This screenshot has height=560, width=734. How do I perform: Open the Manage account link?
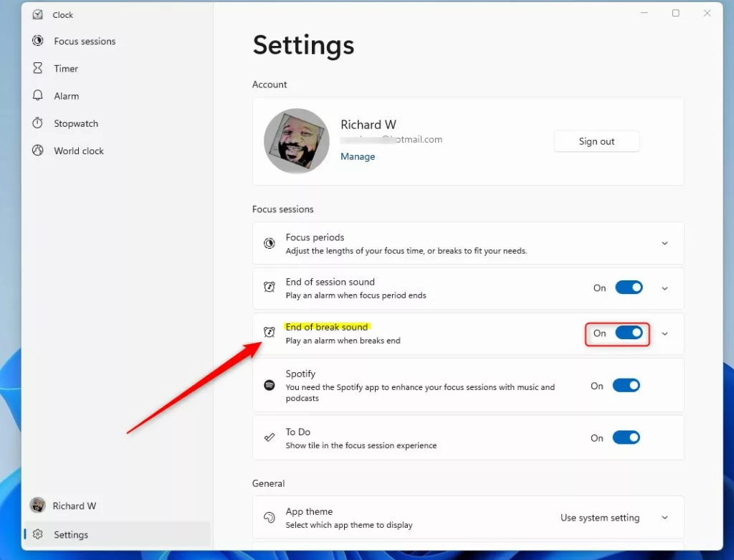click(358, 156)
